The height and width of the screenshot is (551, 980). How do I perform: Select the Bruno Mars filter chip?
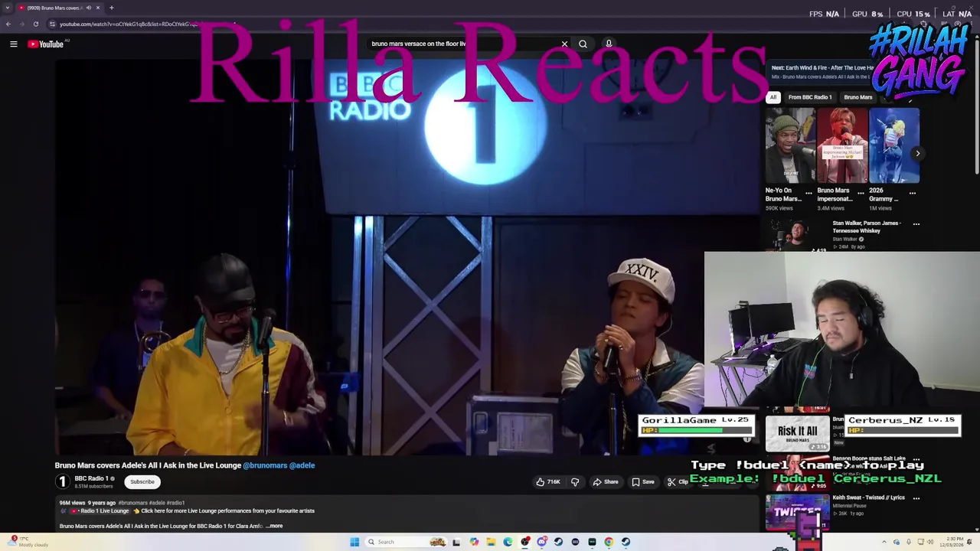[x=858, y=97]
